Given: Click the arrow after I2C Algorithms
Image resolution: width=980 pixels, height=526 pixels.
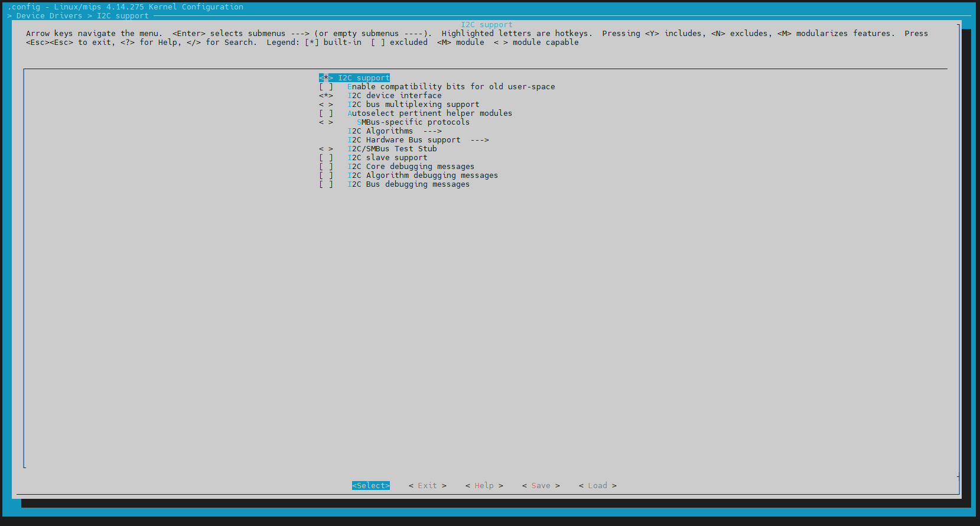Looking at the screenshot, I should 432,131.
